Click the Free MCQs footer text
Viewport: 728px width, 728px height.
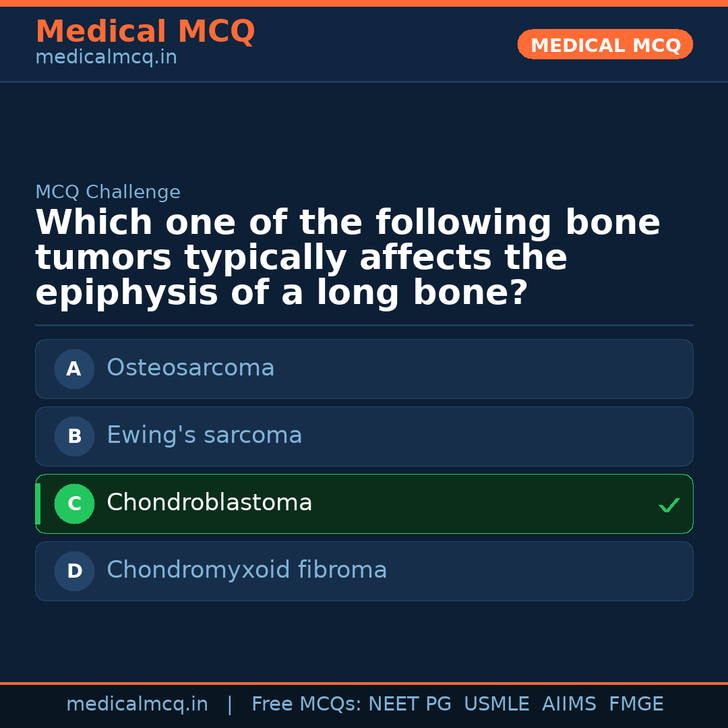coord(306,704)
